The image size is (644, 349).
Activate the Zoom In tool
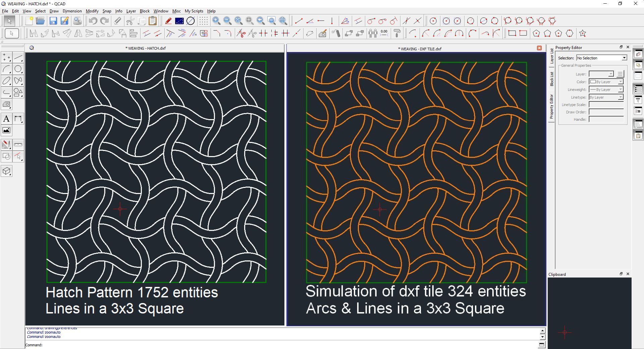(216, 20)
